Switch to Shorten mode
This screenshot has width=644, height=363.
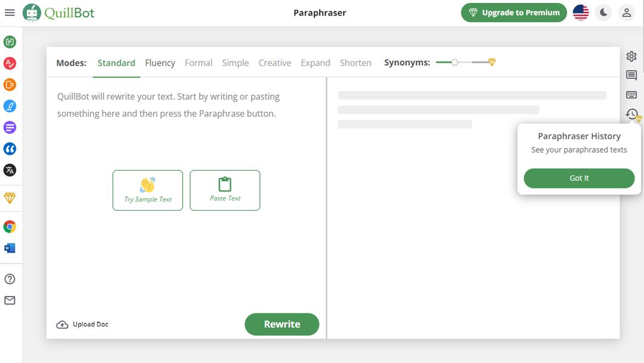pyautogui.click(x=355, y=63)
